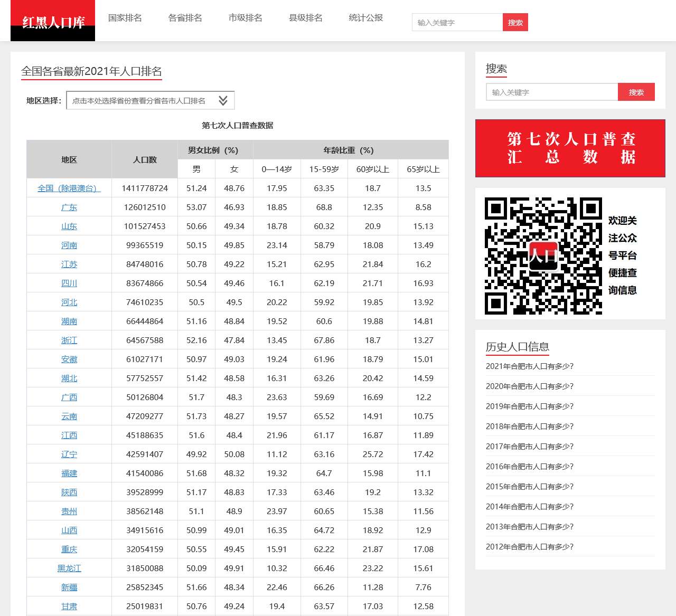Screen dimensions: 676x616
Task: Select the 县级排名 menu item
Action: click(306, 18)
